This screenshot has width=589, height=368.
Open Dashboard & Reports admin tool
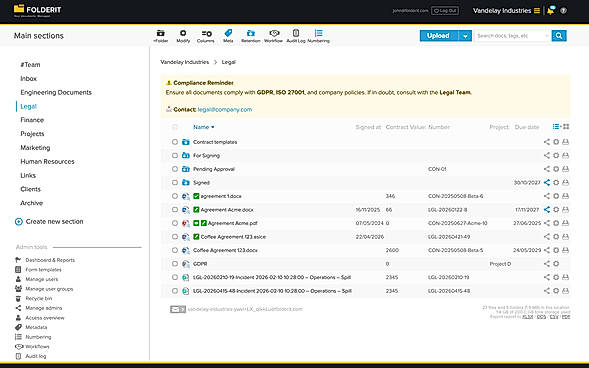click(50, 260)
